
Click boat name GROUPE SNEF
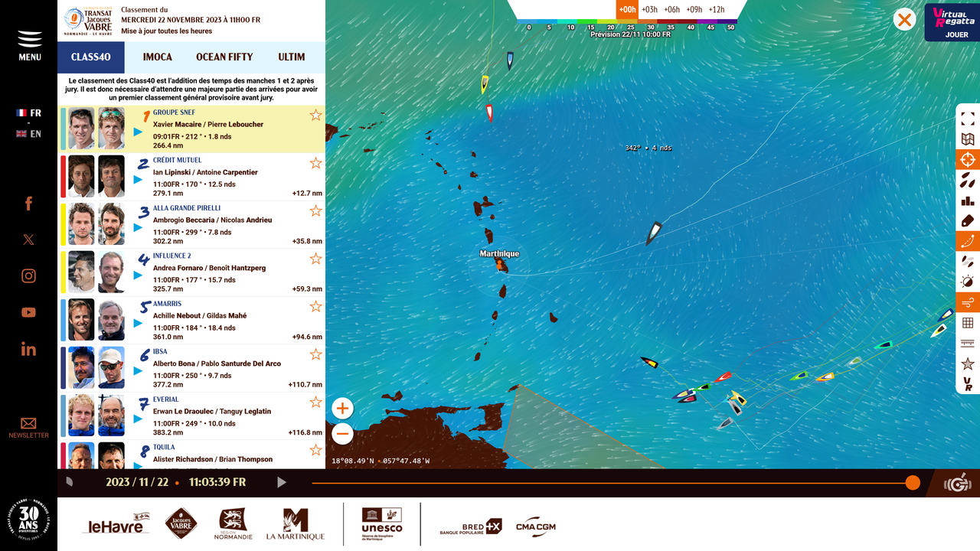click(x=174, y=112)
